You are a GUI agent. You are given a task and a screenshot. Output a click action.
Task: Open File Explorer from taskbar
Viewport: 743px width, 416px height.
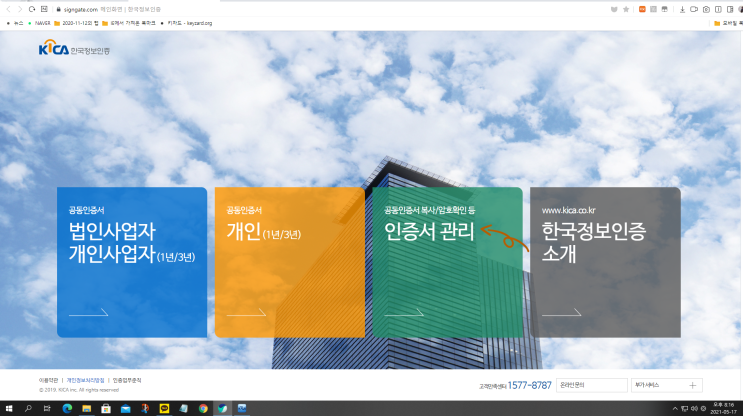pyautogui.click(x=86, y=408)
